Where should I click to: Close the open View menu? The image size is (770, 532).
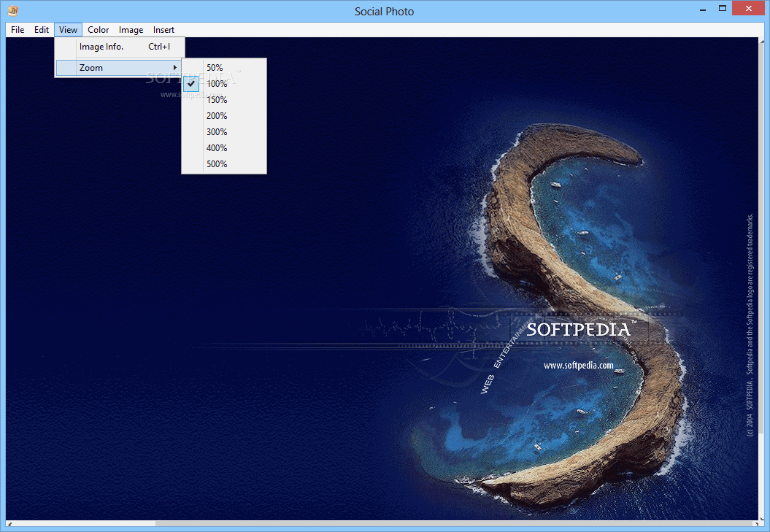pyautogui.click(x=69, y=30)
